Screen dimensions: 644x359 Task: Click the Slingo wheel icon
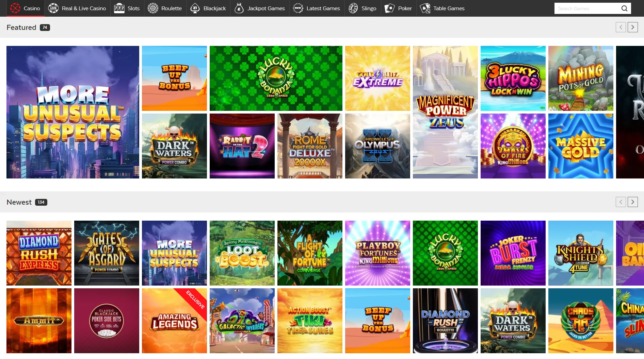353,8
